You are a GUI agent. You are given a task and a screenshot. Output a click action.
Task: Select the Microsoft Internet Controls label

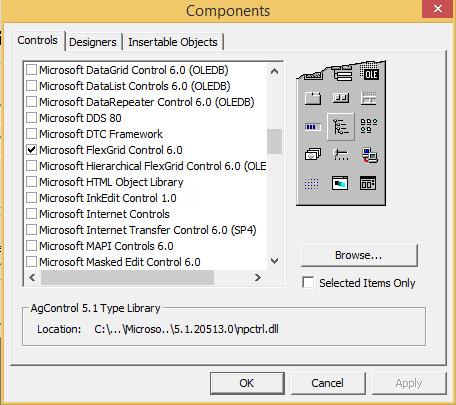pyautogui.click(x=104, y=214)
